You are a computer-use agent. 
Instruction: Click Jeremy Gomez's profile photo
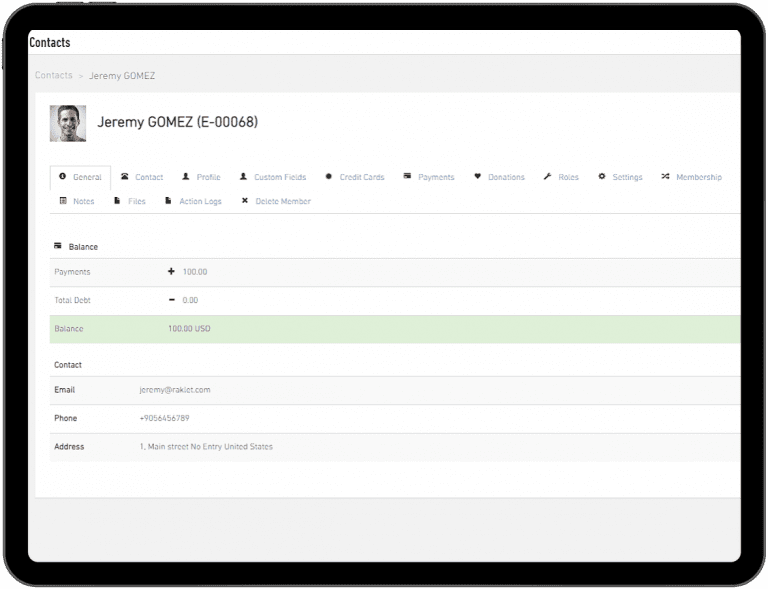(x=68, y=123)
